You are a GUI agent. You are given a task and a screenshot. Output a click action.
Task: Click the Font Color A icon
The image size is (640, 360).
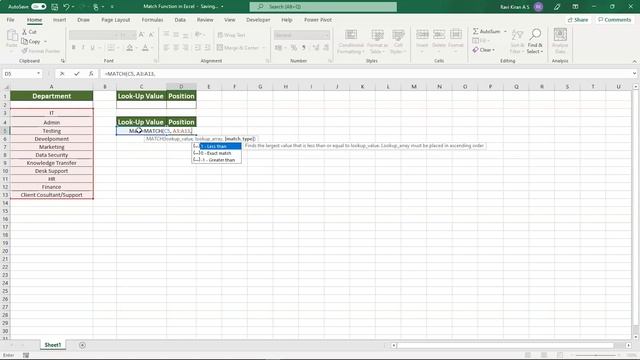[145, 48]
